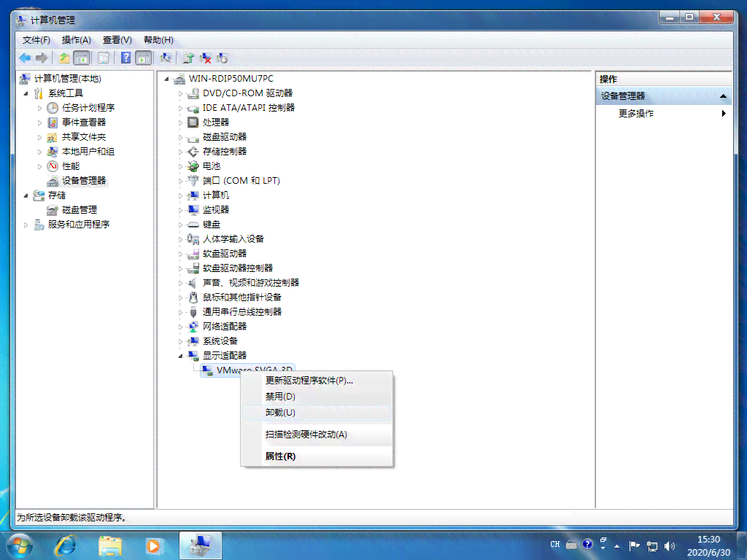The height and width of the screenshot is (560, 747).
Task: Expand the DVD/CD-ROM 驱动器 node
Action: point(181,94)
